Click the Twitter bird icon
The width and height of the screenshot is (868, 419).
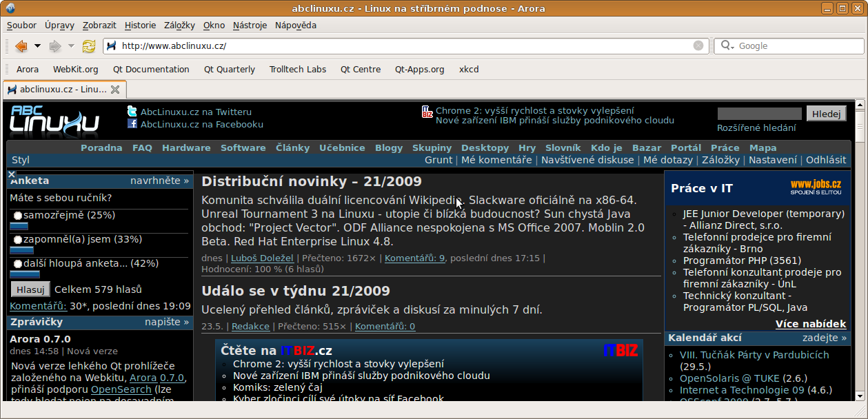[x=132, y=112]
